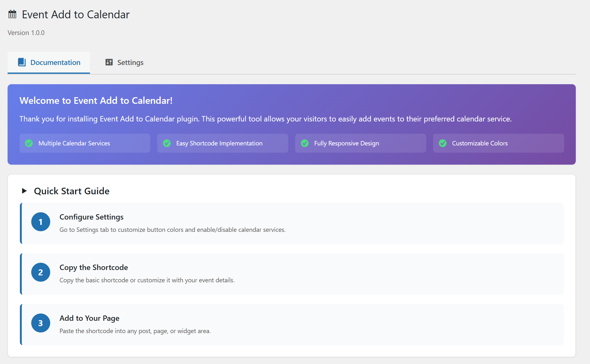Viewport: 590px width, 364px height.
Task: Click the green check beside Customizable Colors
Action: [x=443, y=143]
